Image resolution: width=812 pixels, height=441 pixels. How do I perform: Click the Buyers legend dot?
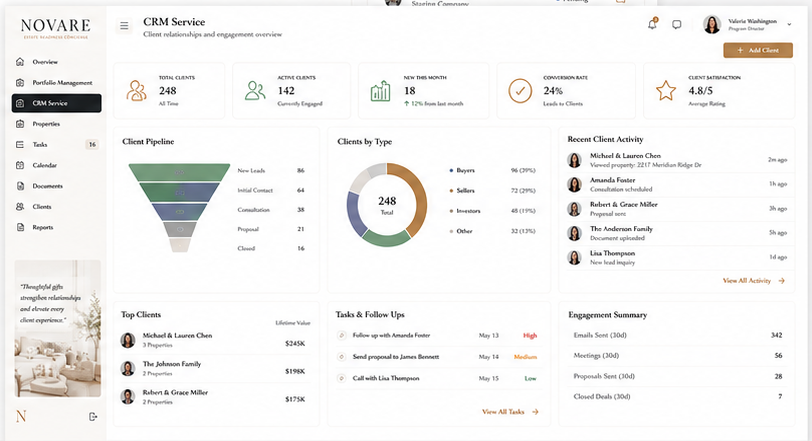451,170
